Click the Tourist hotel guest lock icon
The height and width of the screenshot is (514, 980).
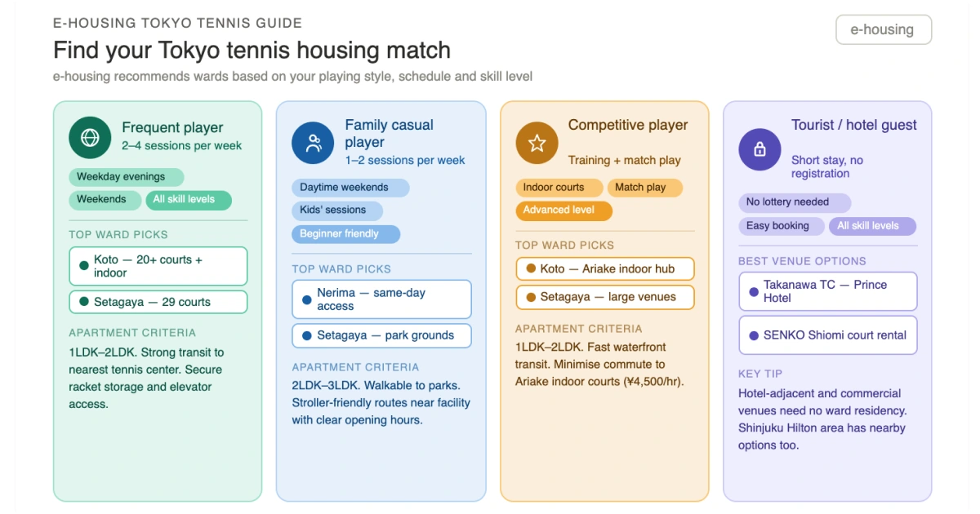tap(759, 149)
